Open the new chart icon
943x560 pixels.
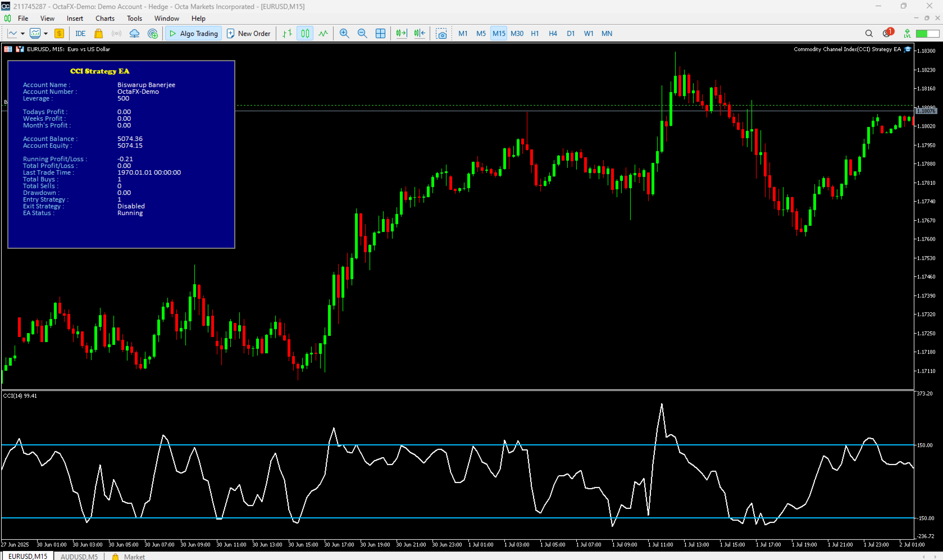pyautogui.click(x=12, y=33)
